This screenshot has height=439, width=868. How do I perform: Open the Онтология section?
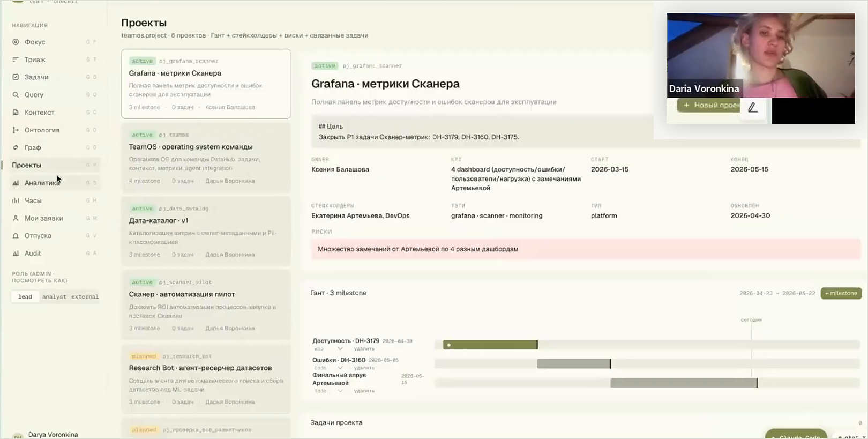(x=42, y=130)
